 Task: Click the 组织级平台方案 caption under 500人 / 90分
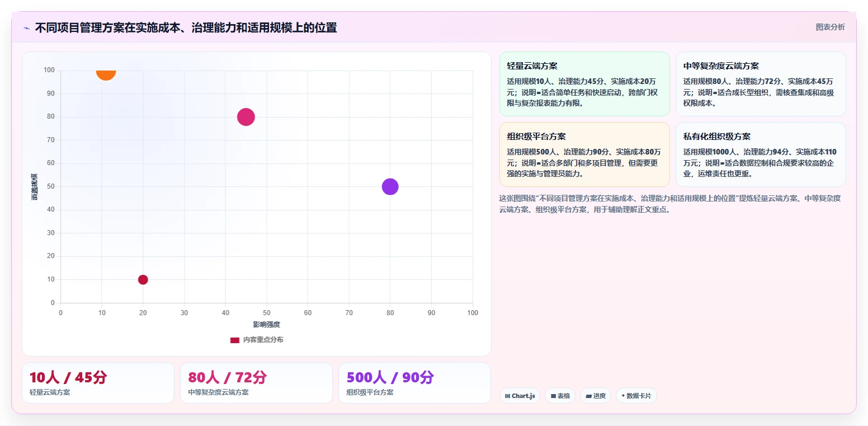pos(370,392)
